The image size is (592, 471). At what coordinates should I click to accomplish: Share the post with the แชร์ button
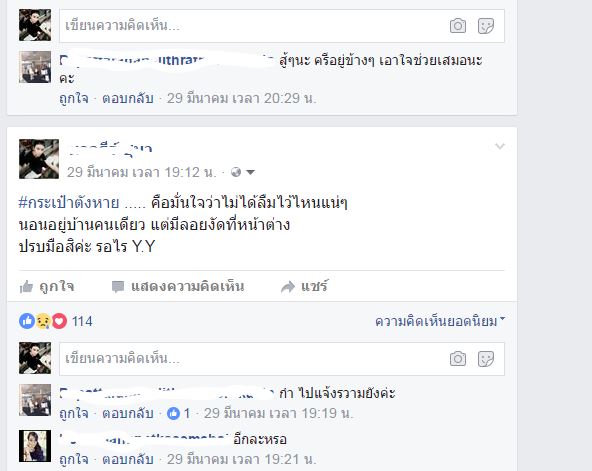tap(304, 286)
